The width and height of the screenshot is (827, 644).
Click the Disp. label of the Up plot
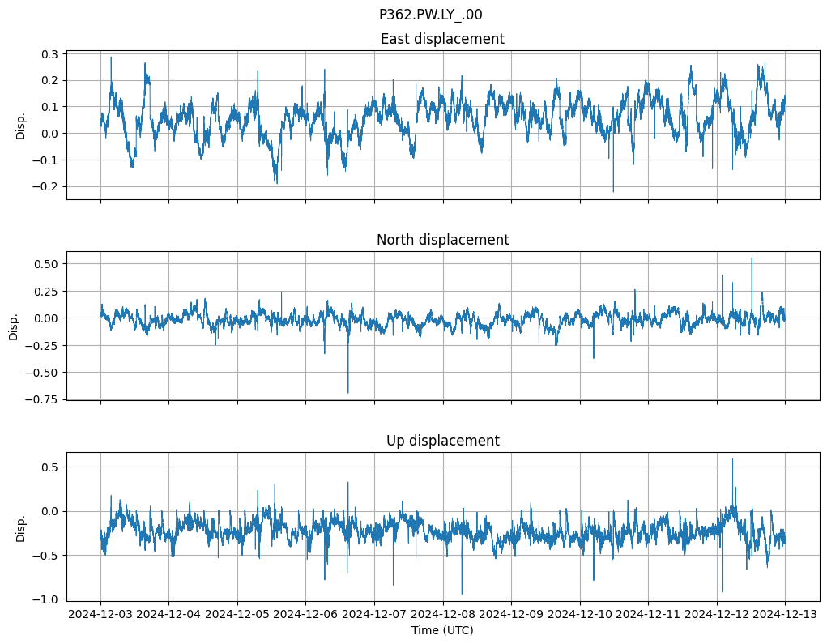pos(21,527)
